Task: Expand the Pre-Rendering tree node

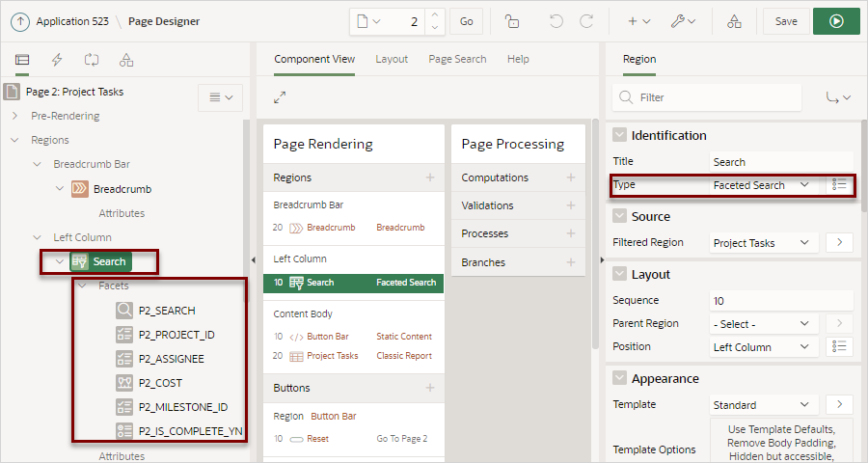Action: (14, 116)
